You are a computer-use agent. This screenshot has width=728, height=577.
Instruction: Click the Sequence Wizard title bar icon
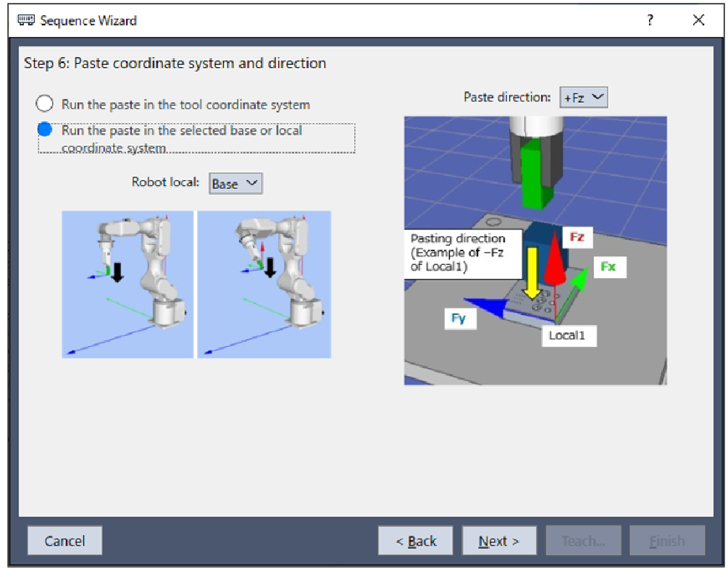point(26,20)
